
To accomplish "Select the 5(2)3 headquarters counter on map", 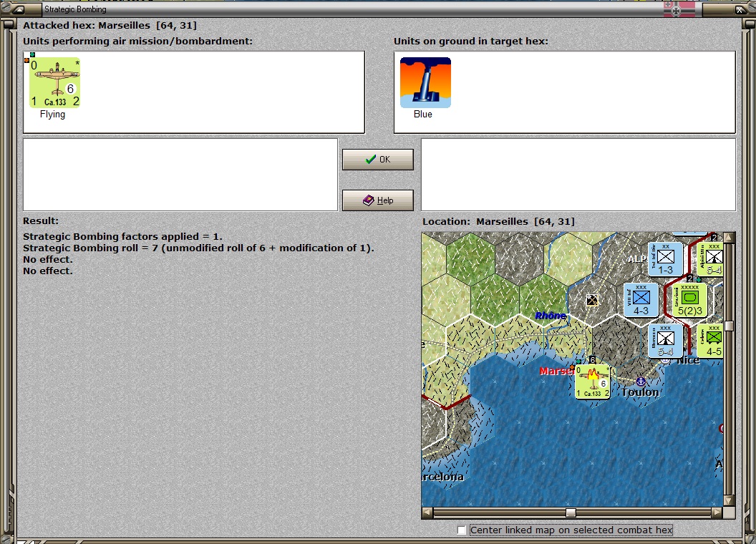I will [x=690, y=300].
